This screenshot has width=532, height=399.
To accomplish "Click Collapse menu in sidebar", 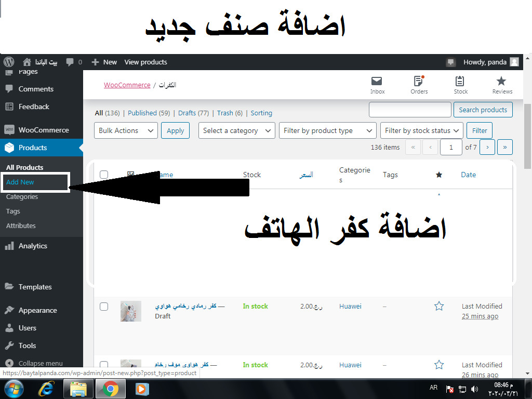I will tap(41, 363).
